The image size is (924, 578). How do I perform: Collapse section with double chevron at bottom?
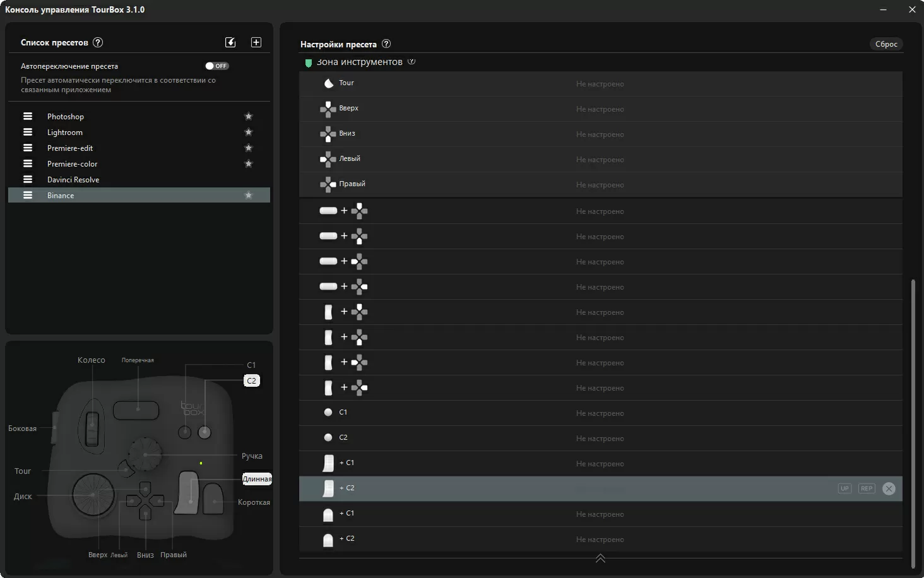(600, 558)
